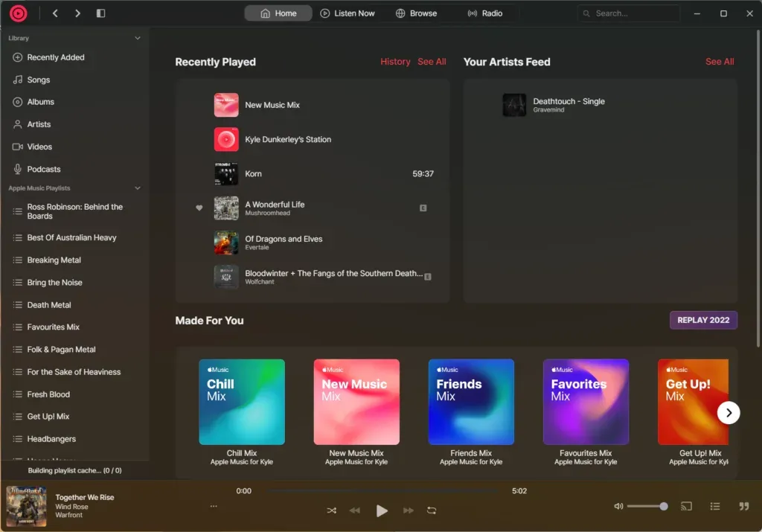Image resolution: width=762 pixels, height=532 pixels.
Task: Show lyrics with the quote icon
Action: [743, 506]
